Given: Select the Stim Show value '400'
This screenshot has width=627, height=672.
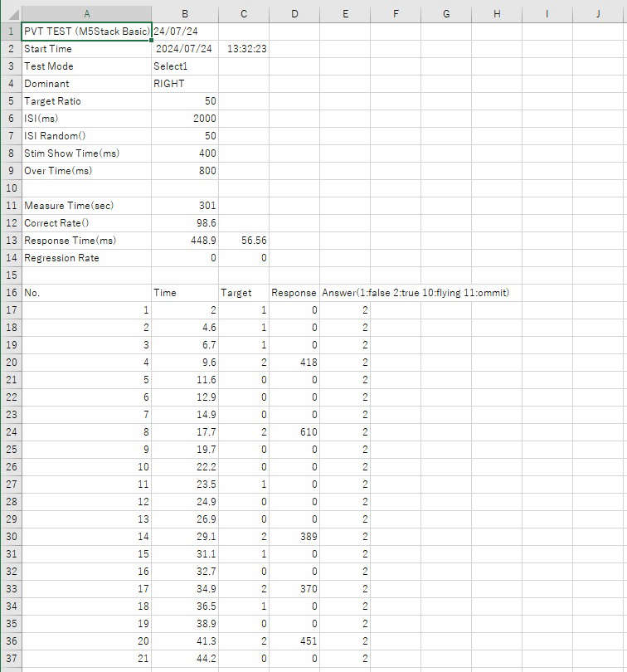Looking at the screenshot, I should tap(185, 153).
